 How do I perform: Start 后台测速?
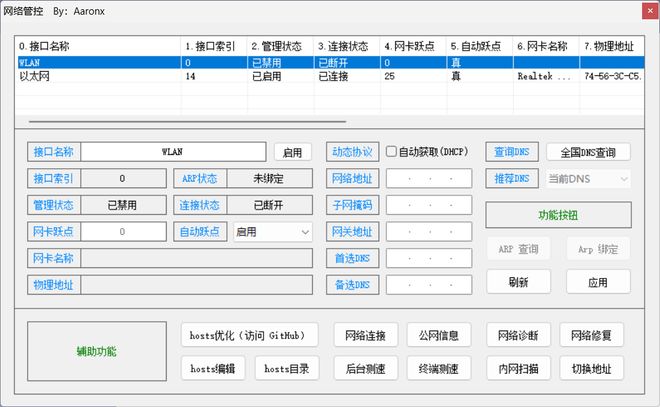tap(365, 368)
